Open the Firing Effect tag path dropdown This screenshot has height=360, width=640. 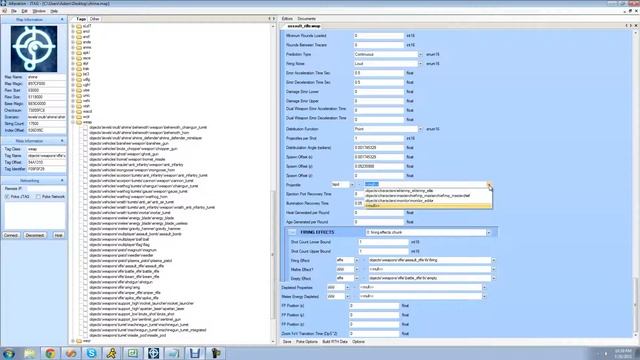point(493,260)
